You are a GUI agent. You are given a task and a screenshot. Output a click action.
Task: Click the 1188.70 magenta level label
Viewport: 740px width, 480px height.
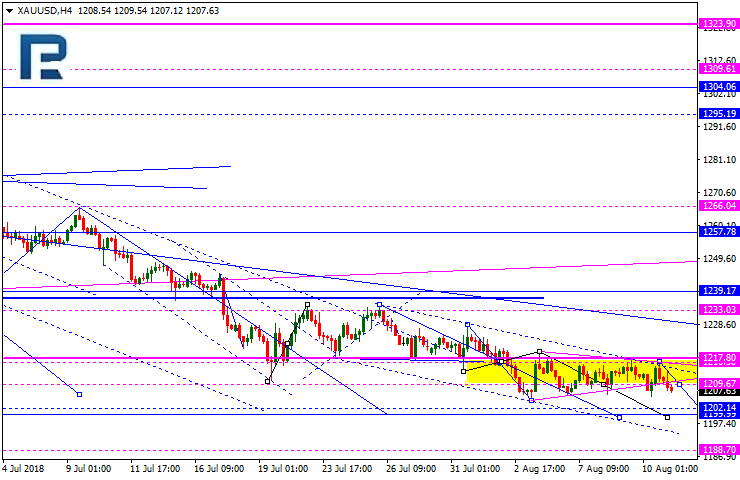point(719,449)
